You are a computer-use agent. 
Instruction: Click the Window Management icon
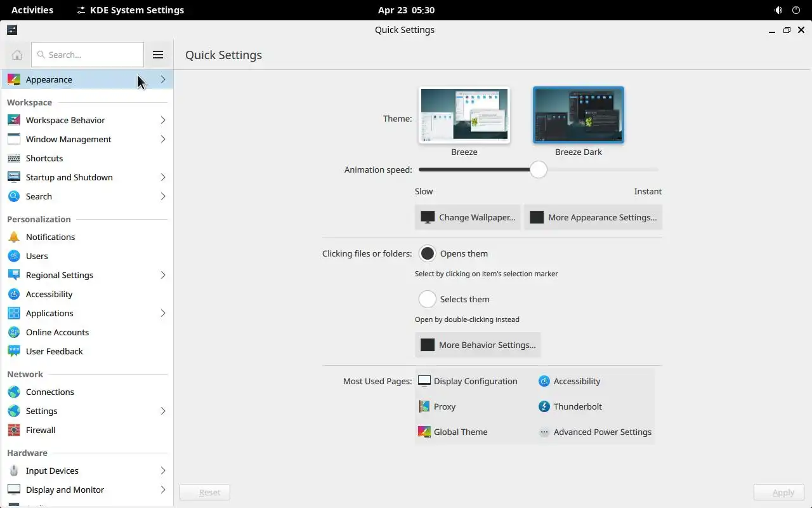pos(14,139)
